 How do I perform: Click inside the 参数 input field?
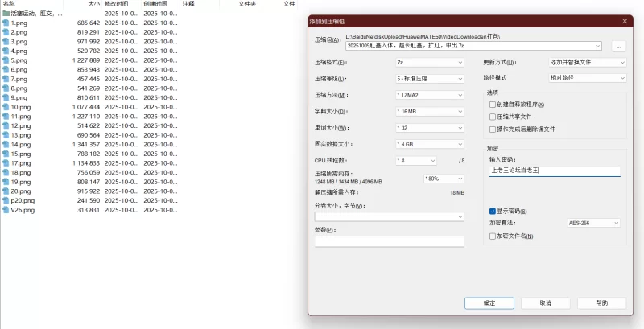point(390,241)
